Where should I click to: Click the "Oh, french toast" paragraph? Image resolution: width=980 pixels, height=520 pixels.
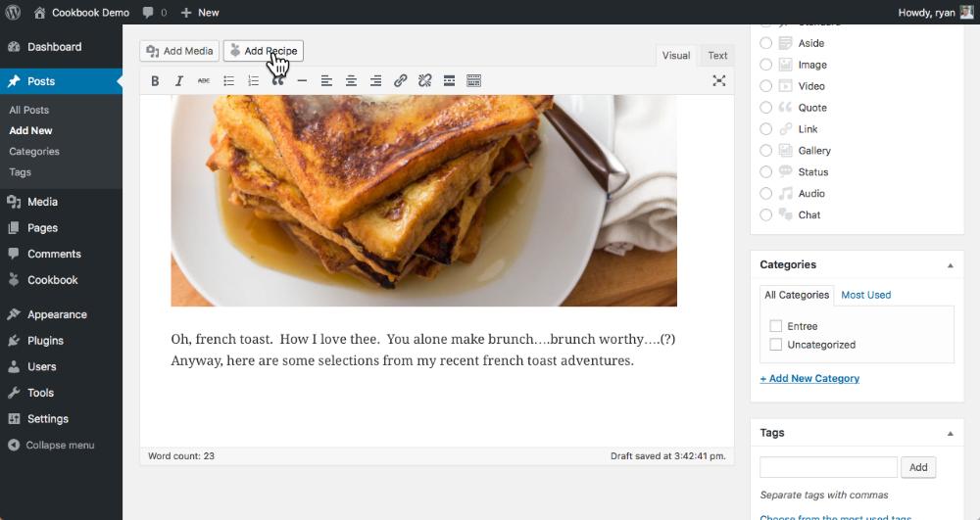coord(423,350)
